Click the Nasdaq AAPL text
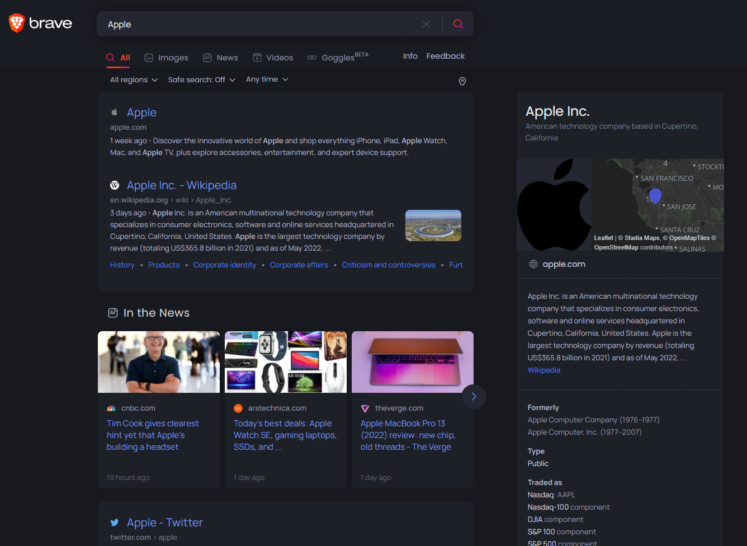Image resolution: width=747 pixels, height=546 pixels. click(551, 495)
